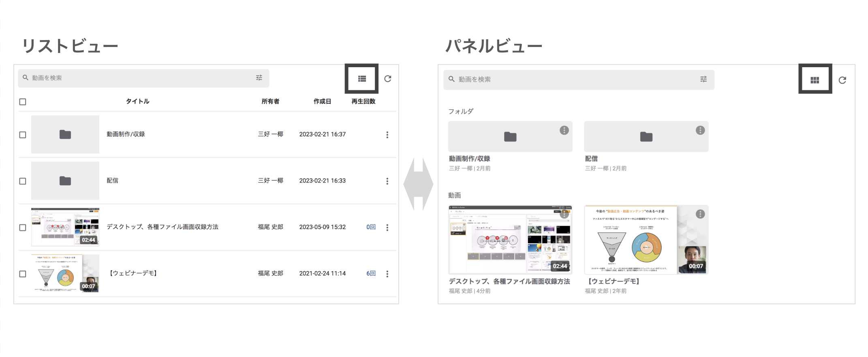Click the panel grid view icon in panel view
This screenshot has height=357, width=868.
click(815, 80)
